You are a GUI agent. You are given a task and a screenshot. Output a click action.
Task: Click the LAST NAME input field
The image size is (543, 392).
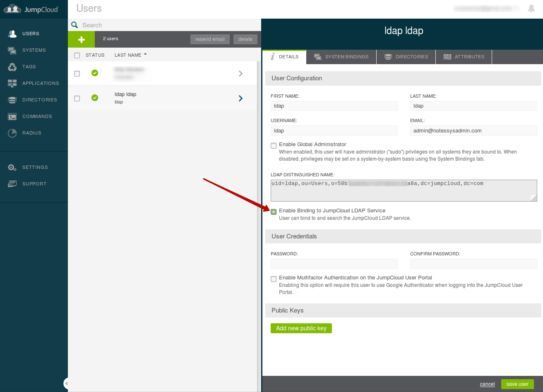tap(473, 106)
